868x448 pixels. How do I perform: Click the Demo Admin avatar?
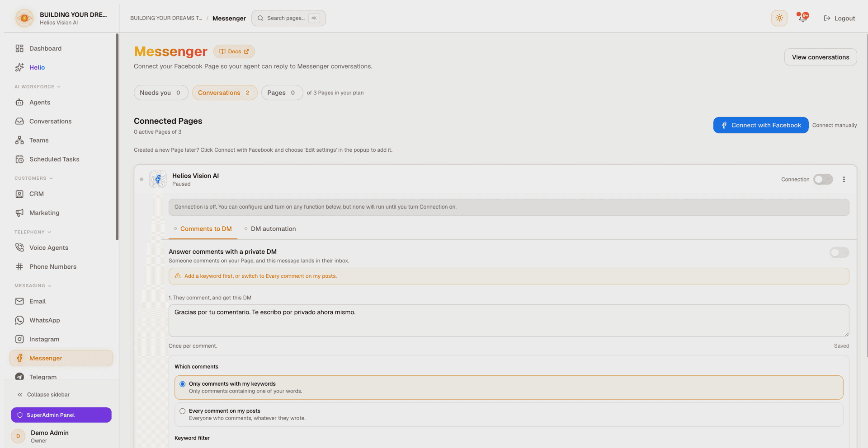(18, 436)
